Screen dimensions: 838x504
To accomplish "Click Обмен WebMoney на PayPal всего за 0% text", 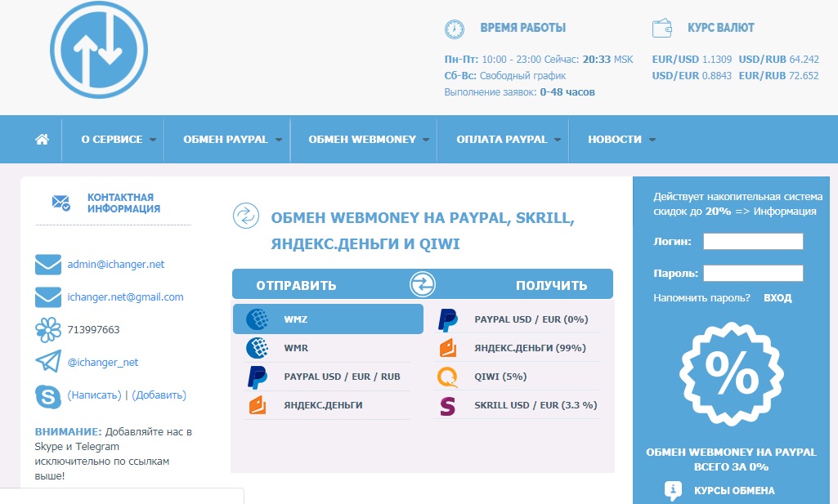I will [x=731, y=459].
